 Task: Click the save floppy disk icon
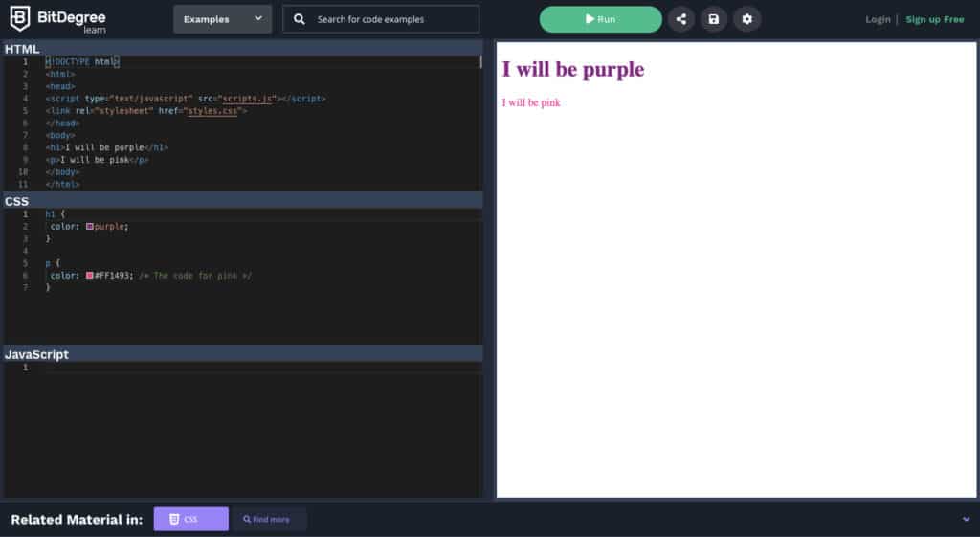click(x=713, y=19)
